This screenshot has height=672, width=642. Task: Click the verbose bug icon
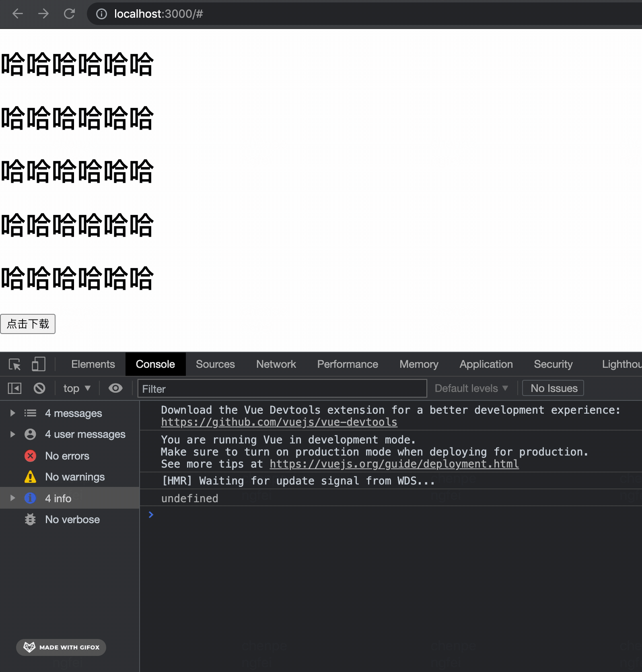[30, 519]
